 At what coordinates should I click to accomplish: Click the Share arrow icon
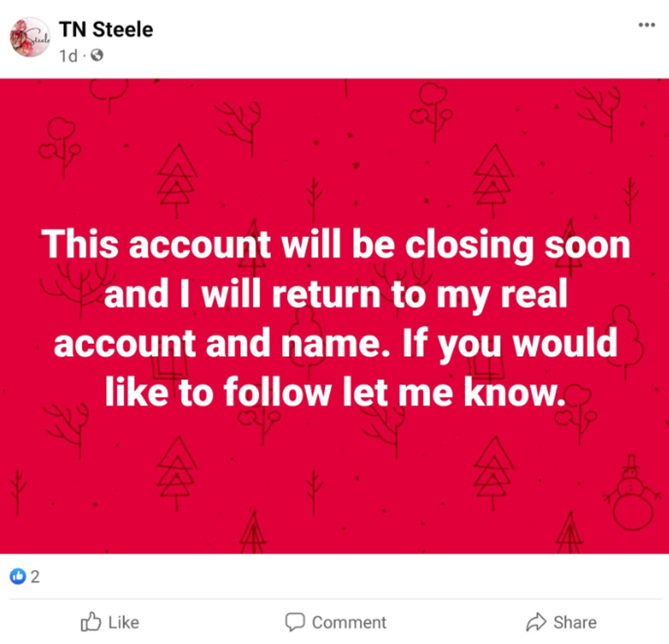click(x=536, y=621)
